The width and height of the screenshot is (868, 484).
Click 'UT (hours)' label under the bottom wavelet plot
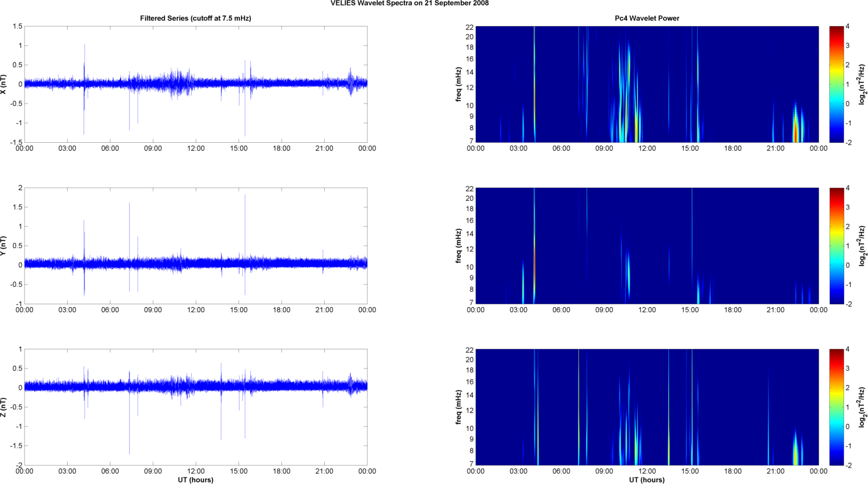[647, 480]
